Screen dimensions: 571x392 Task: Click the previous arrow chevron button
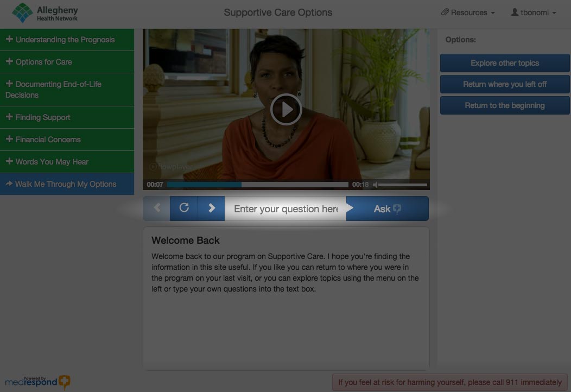(x=157, y=208)
